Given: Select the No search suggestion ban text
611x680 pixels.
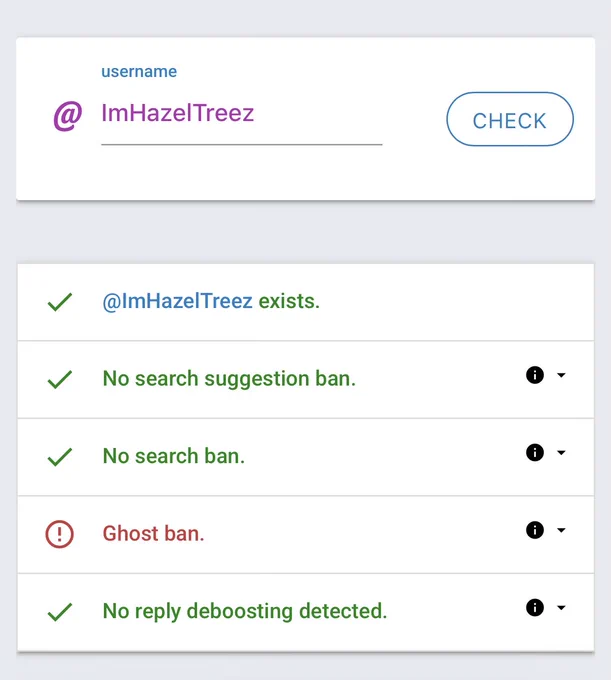Looking at the screenshot, I should click(x=229, y=379).
